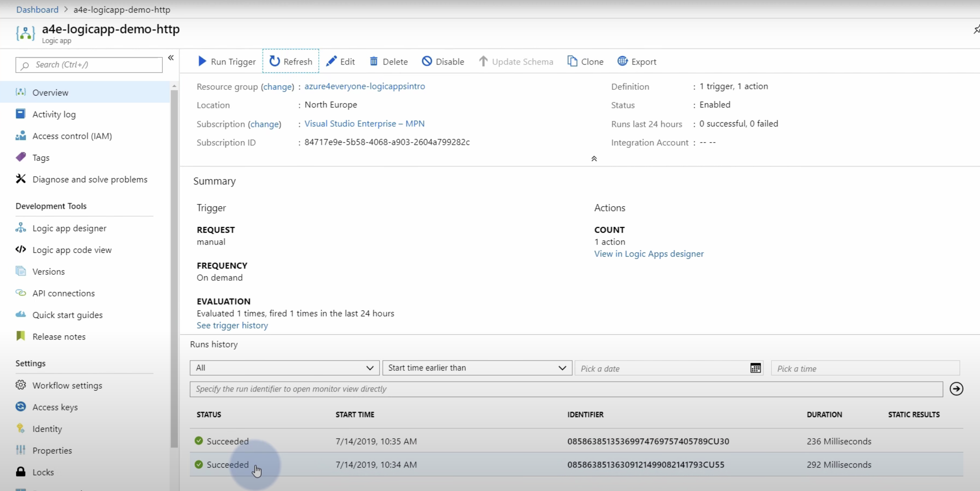Click the 236 Milliseconds duration cell
Image resolution: width=980 pixels, height=491 pixels.
(839, 441)
